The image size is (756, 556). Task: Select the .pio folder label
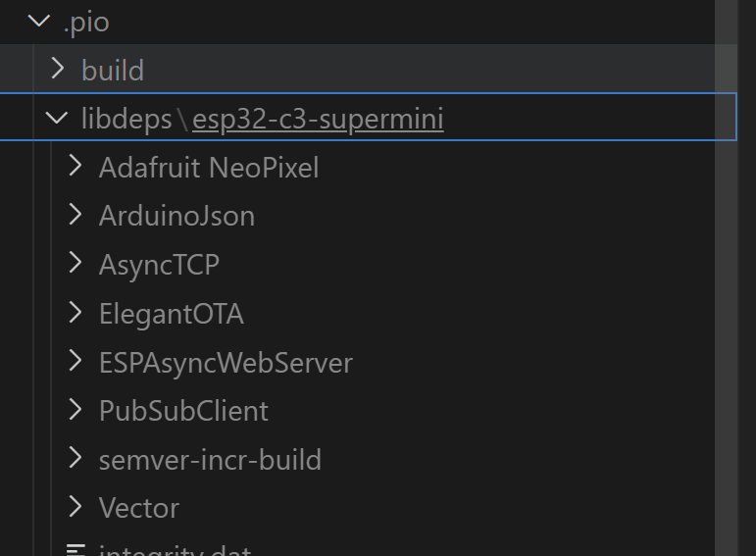click(x=86, y=22)
